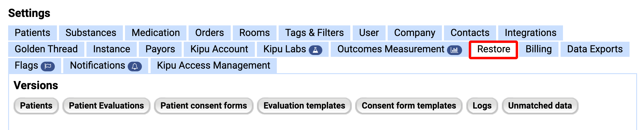Click the Patients versions button
The height and width of the screenshot is (130, 644).
[x=36, y=106]
